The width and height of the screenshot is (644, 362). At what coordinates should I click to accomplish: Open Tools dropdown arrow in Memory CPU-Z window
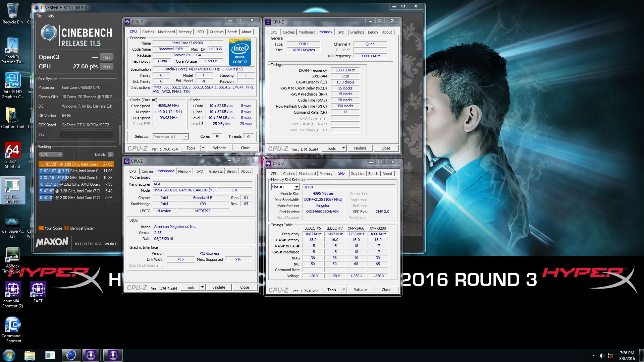coord(343,148)
